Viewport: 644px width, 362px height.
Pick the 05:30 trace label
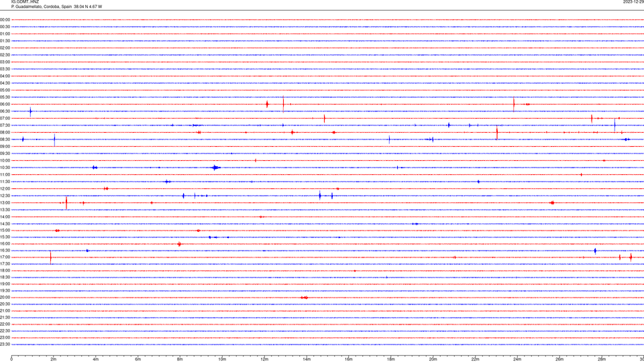[5, 97]
